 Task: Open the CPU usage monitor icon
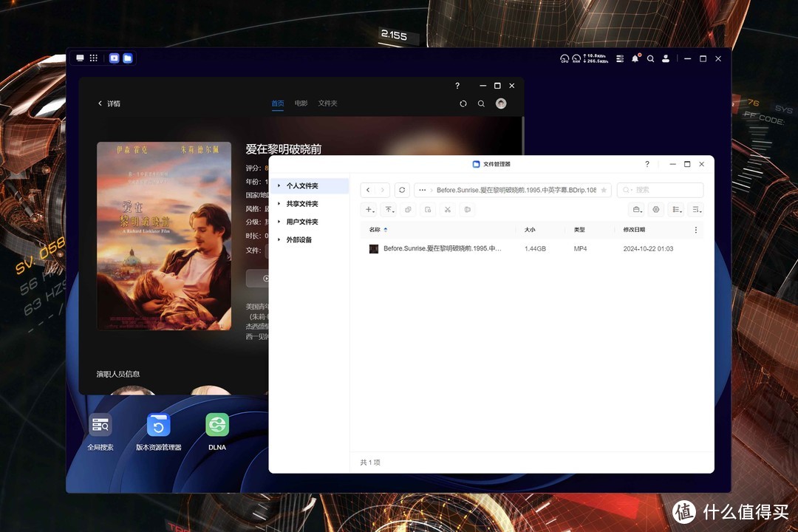click(565, 58)
